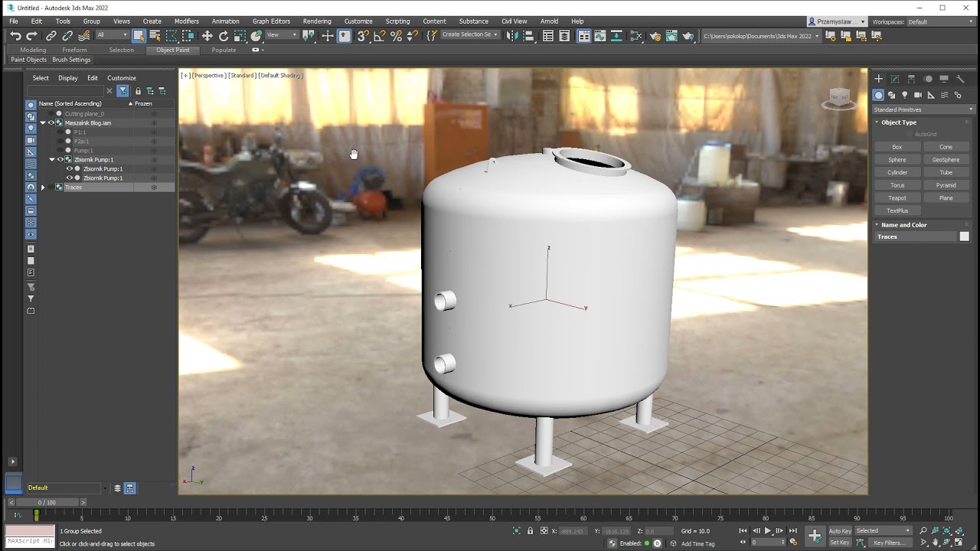This screenshot has height=551, width=980.
Task: Open the Workspaces Default dropdown
Action: pyautogui.click(x=941, y=22)
